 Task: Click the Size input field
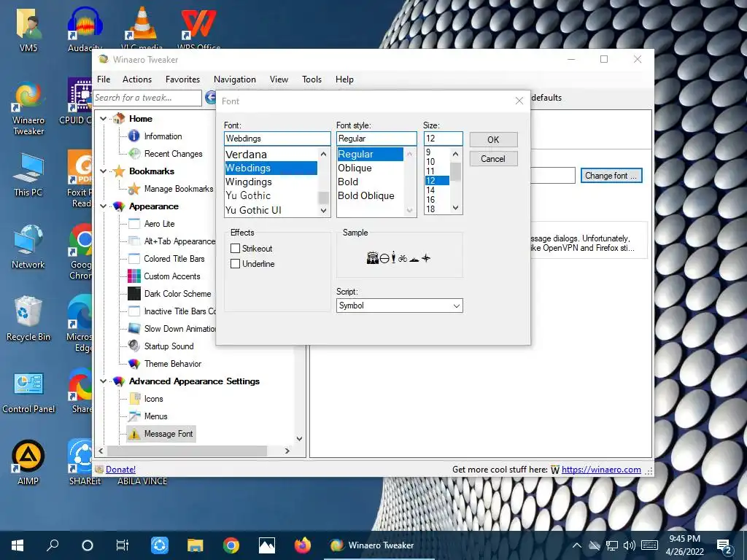[443, 139]
